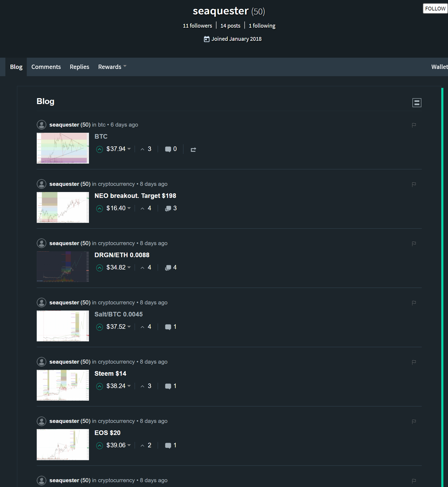Viewport: 448px width, 487px height.
Task: Upvote the BTC post
Action: point(99,149)
